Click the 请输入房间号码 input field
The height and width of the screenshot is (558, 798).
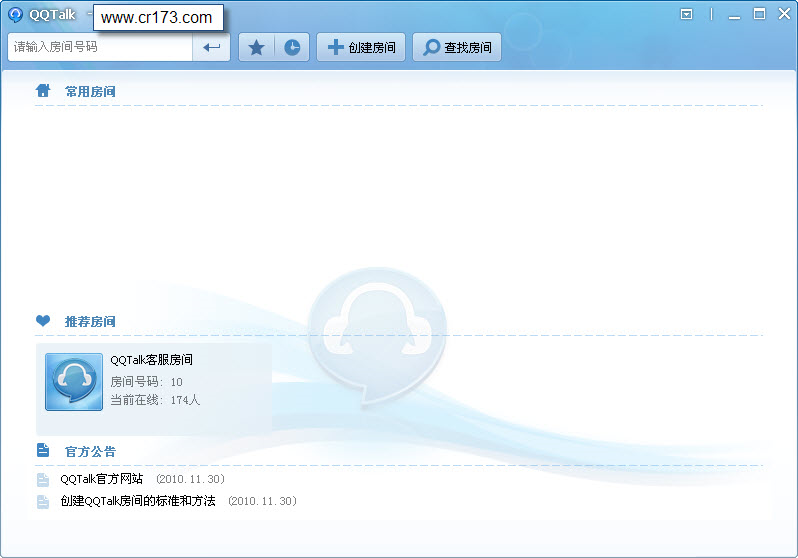pyautogui.click(x=100, y=47)
